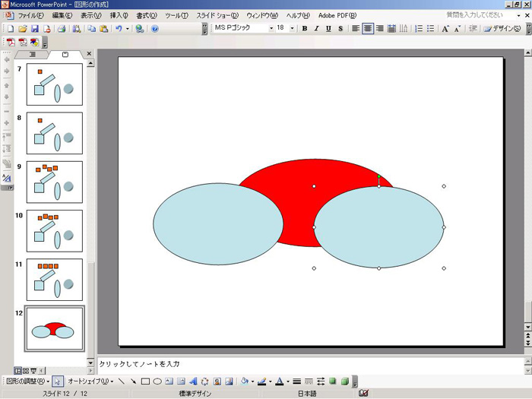Open line color dropdown arrow
This screenshot has width=532, height=399.
(x=270, y=382)
